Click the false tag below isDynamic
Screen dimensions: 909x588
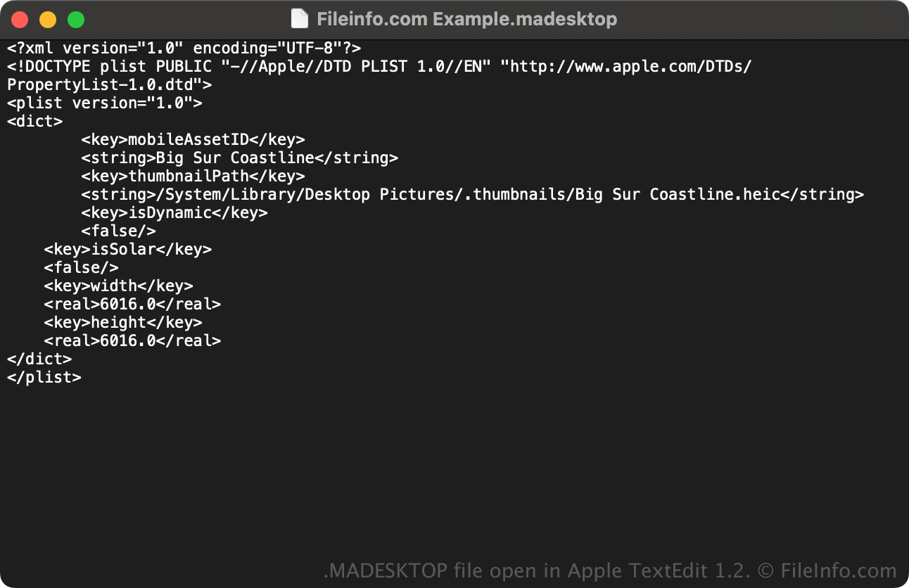click(x=118, y=231)
